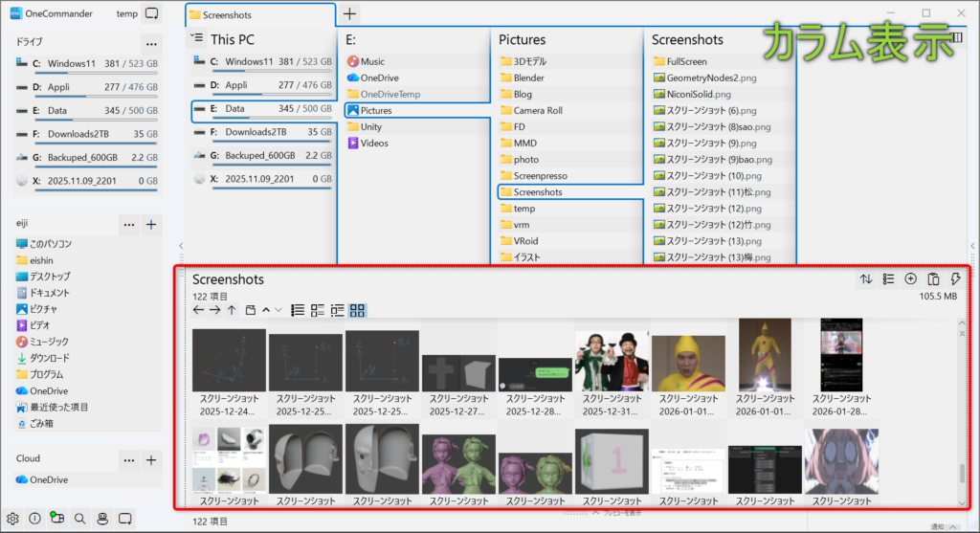Click the info circle icon in bottom bar
The width and height of the screenshot is (980, 533).
(34, 519)
